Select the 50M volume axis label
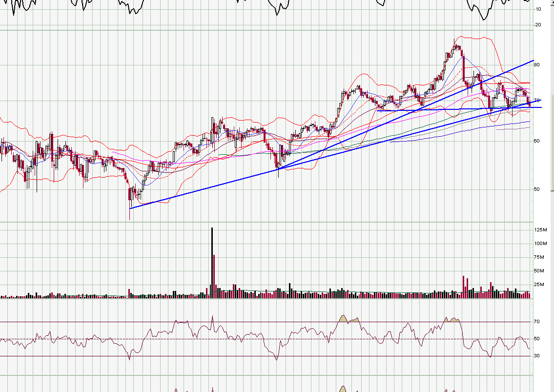 (x=539, y=271)
